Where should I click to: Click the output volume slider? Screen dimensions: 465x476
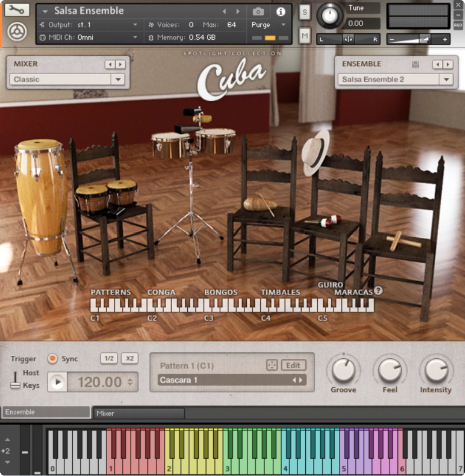(x=418, y=40)
